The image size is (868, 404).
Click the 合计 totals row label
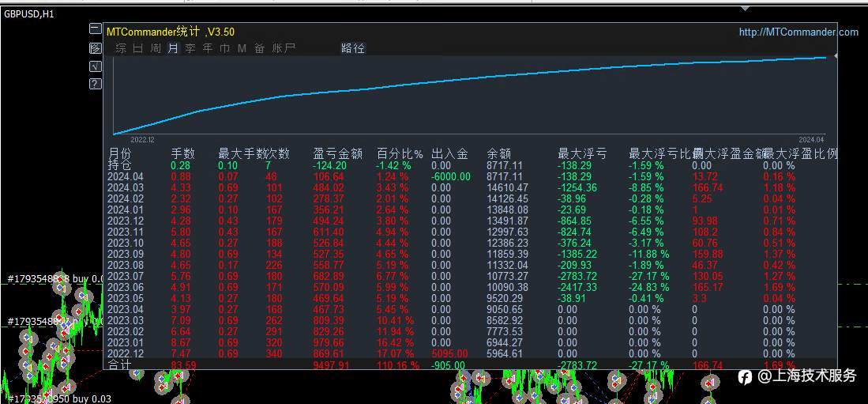click(120, 364)
